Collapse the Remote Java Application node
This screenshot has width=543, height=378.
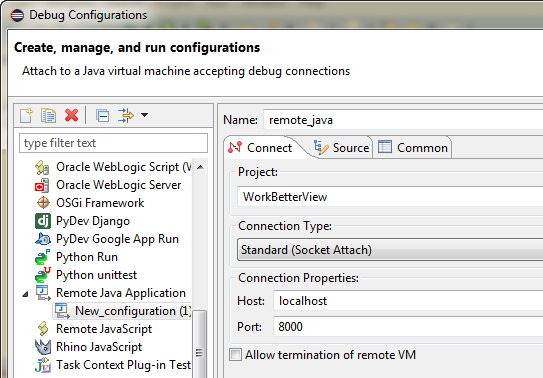(25, 295)
